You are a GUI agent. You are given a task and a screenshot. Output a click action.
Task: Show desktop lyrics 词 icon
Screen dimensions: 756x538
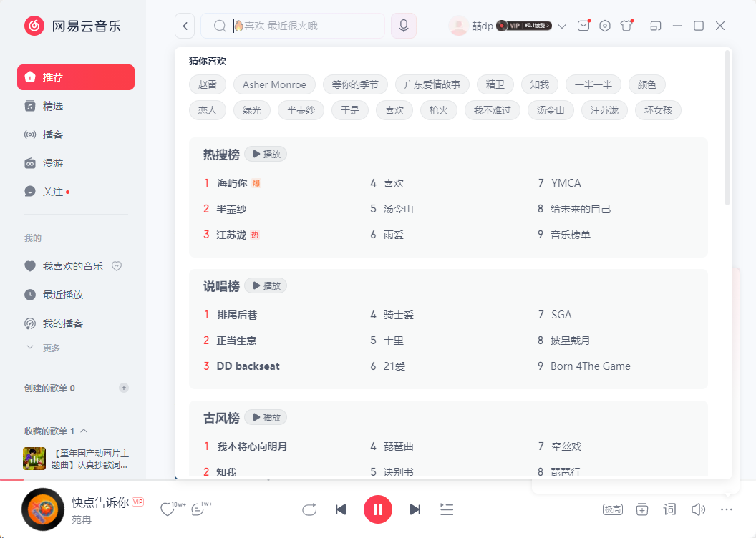coord(669,509)
